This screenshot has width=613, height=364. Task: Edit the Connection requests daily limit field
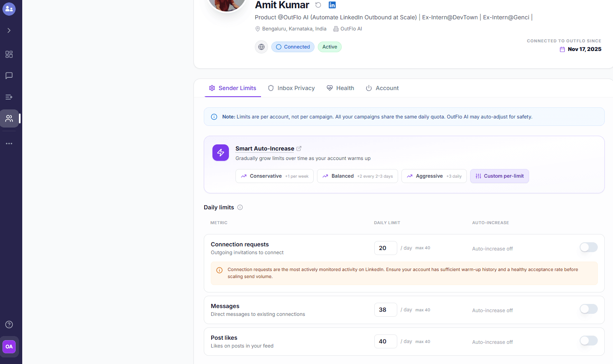point(386,248)
